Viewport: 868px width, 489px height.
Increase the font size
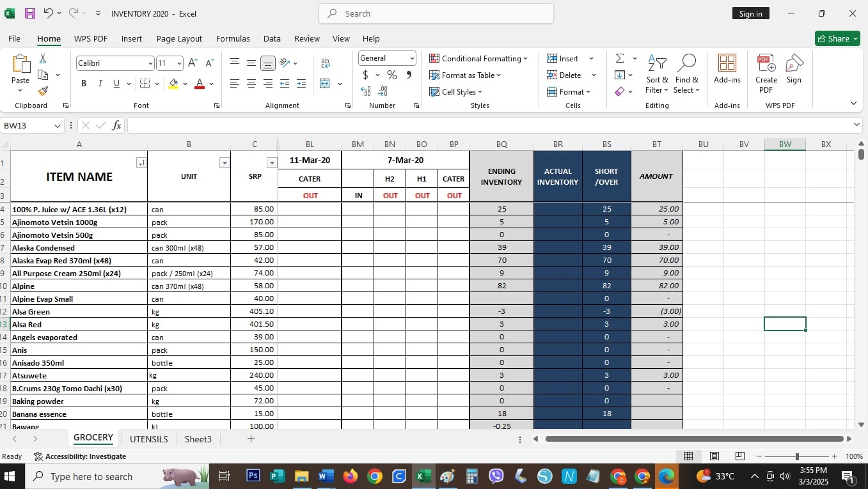pos(193,63)
